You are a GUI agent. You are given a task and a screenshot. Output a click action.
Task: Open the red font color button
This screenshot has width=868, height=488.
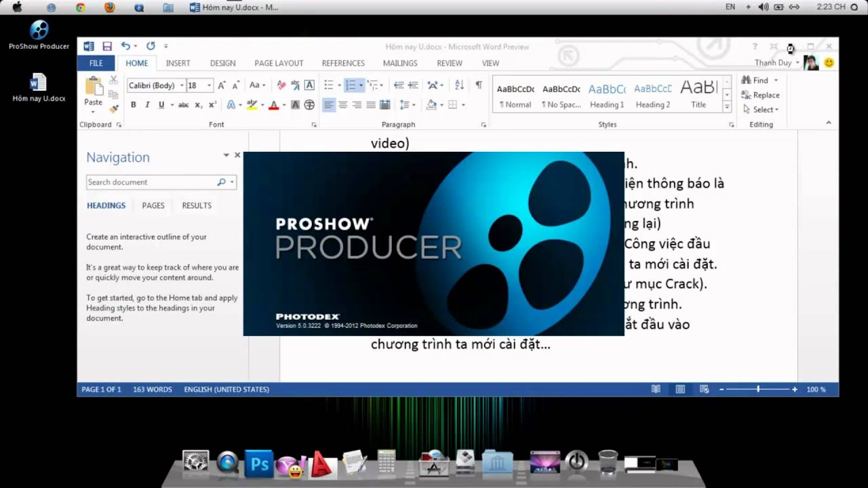coord(273,105)
